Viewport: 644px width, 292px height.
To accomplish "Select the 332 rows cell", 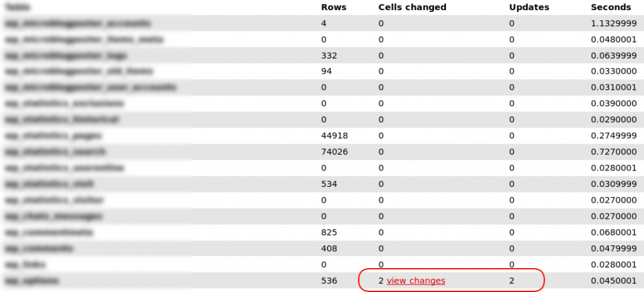I will [329, 55].
